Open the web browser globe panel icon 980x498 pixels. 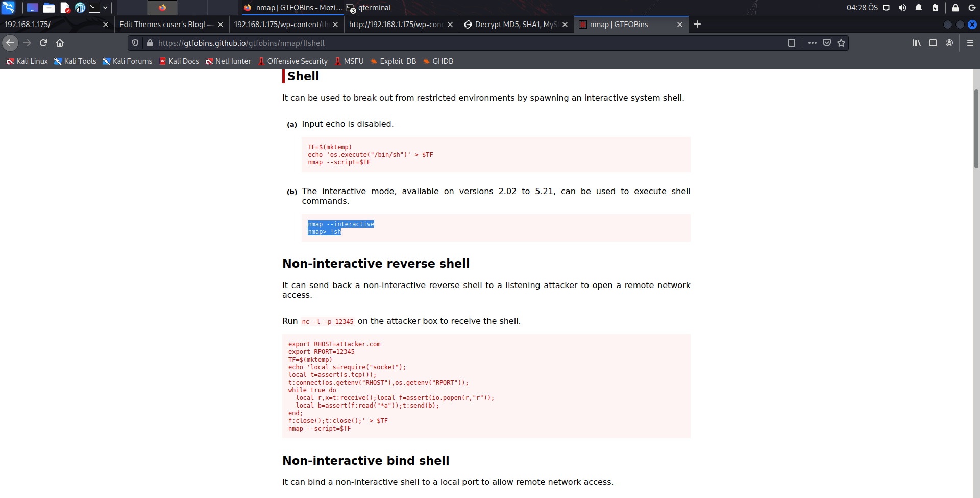click(x=80, y=8)
